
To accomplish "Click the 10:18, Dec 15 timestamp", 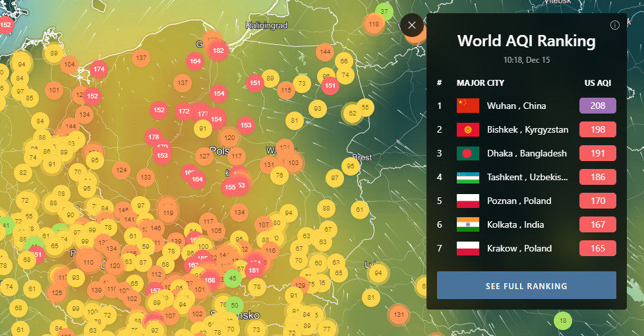I will 526,60.
